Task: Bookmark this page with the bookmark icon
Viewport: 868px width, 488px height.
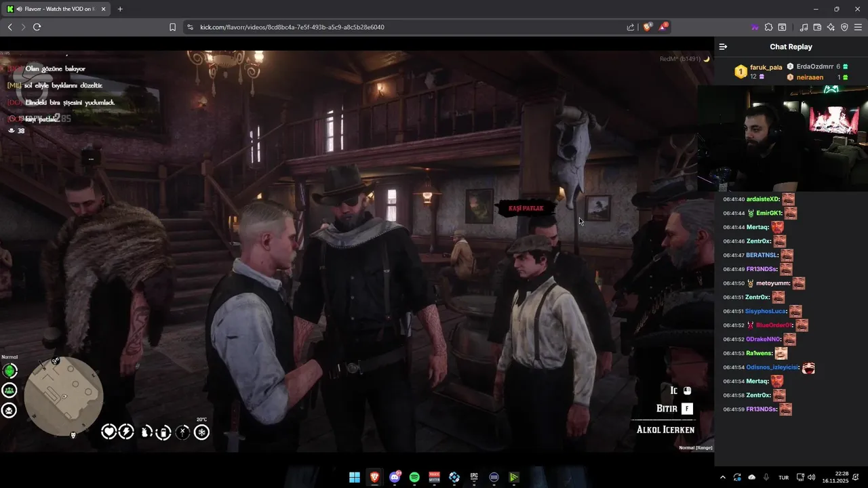Action: click(x=172, y=27)
